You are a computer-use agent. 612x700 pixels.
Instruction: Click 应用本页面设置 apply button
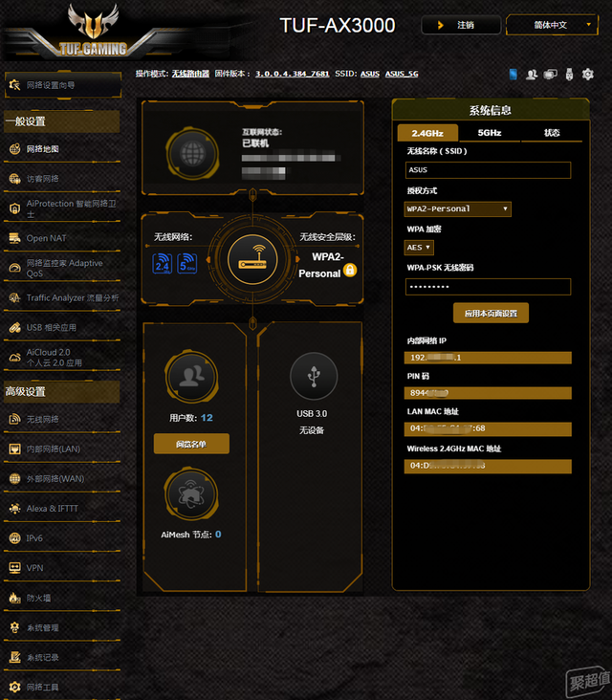(491, 314)
